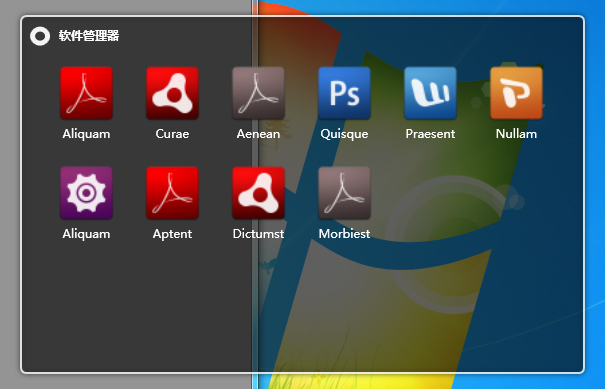Click the white ring logo beside 软件管理器

[x=40, y=36]
